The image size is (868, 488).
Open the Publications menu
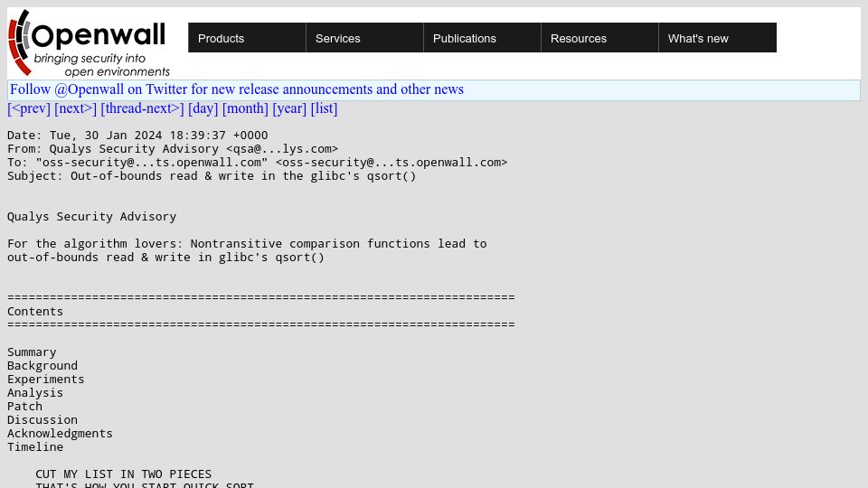[482, 38]
